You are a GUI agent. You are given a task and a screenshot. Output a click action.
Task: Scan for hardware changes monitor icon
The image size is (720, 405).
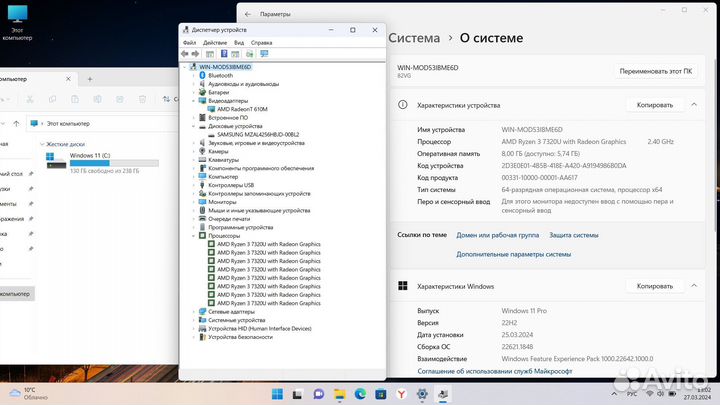(x=264, y=54)
